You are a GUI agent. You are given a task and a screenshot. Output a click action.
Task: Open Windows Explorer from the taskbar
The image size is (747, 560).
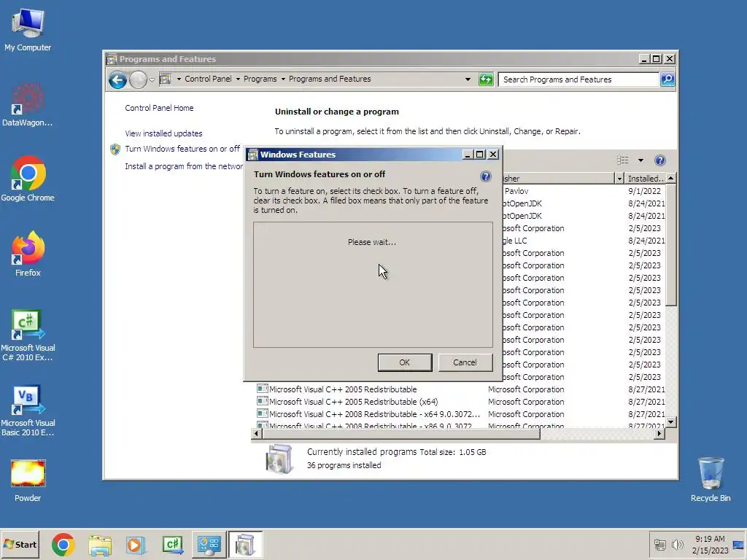click(100, 544)
